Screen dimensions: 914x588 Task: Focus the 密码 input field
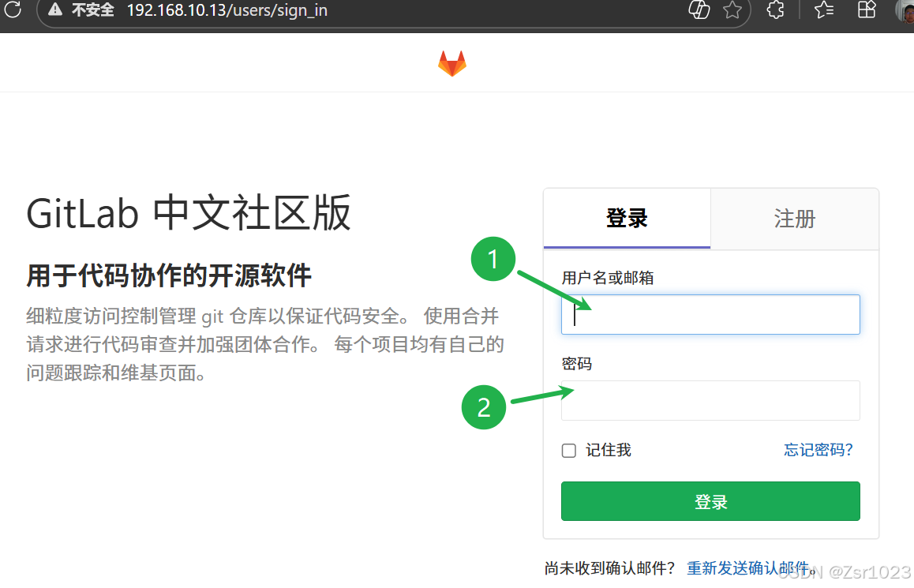[x=710, y=400]
